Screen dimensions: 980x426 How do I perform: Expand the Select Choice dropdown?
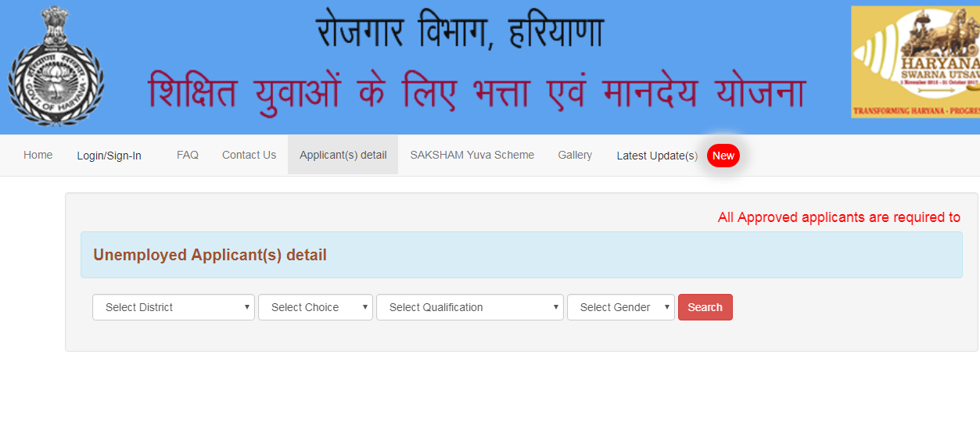[x=315, y=307]
